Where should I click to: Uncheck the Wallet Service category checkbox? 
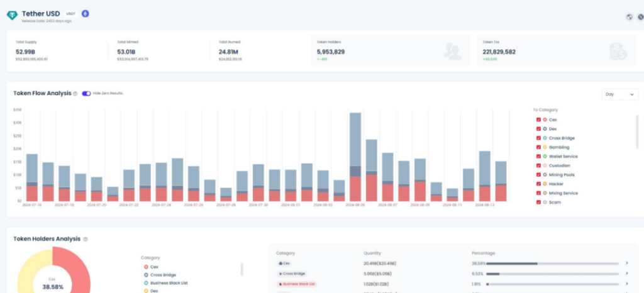[538, 157]
